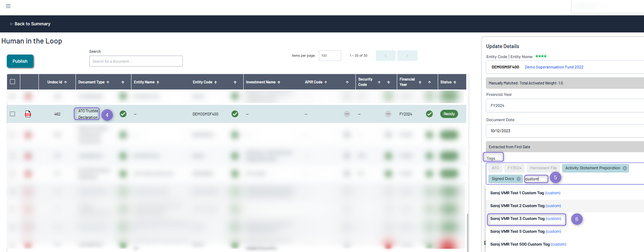Click the ATO tag chip
Screen dimensions: 644x252
tap(495, 168)
